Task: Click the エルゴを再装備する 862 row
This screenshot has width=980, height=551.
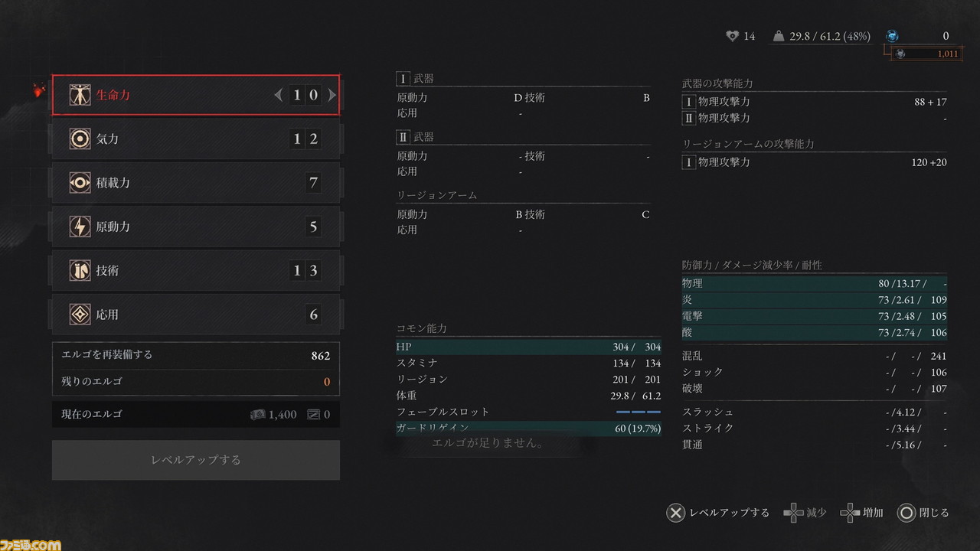Action: tap(196, 356)
